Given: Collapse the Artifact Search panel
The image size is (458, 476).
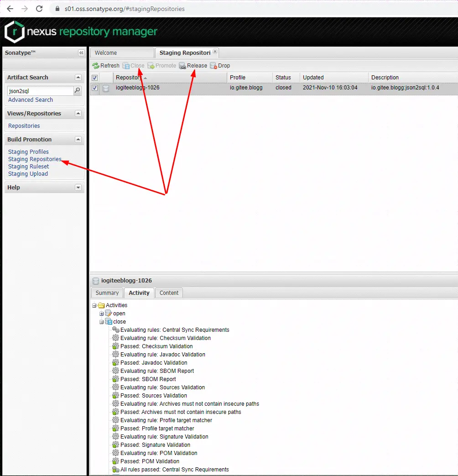Looking at the screenshot, I should pyautogui.click(x=78, y=78).
